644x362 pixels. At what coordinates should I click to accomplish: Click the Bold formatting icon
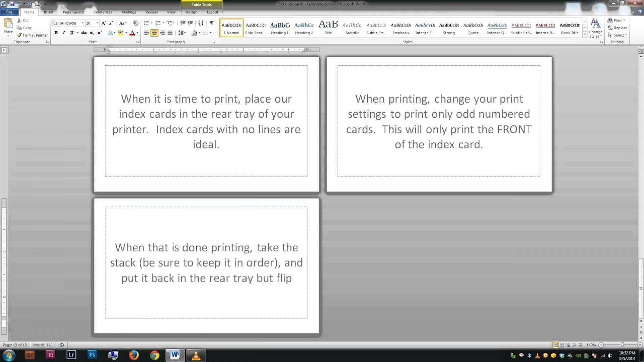pos(56,33)
